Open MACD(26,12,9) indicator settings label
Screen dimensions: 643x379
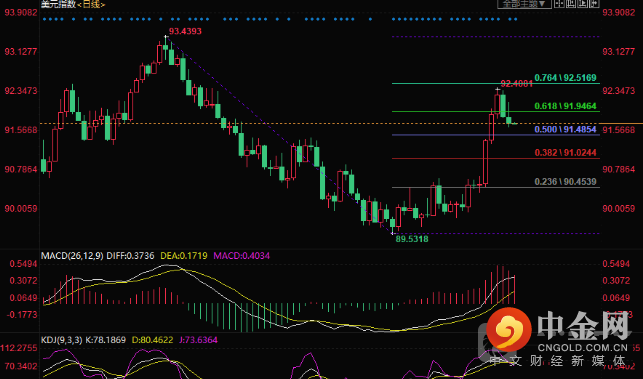[x=72, y=256]
